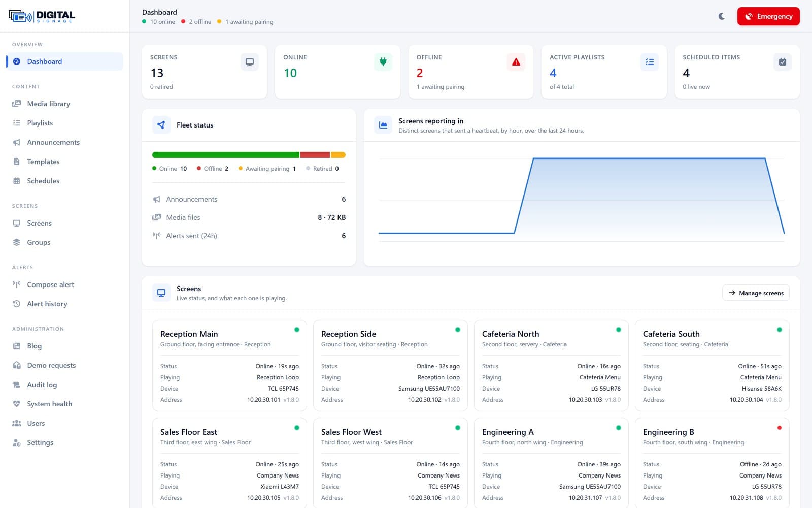The height and width of the screenshot is (508, 812).
Task: Click '0 live now' under Scheduled Items
Action: tap(696, 87)
